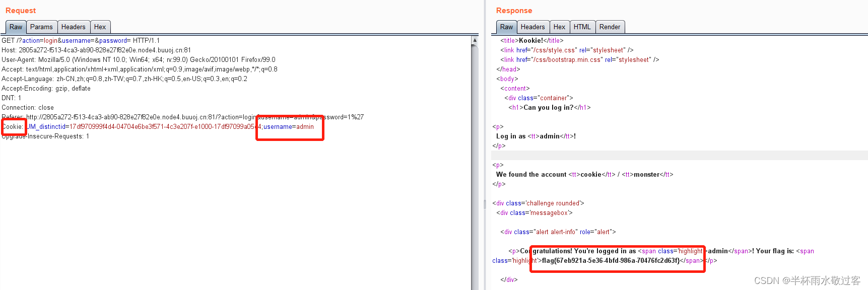Click the 'Log in as admin' line
Screen dimensions: 868x290
[x=536, y=136]
